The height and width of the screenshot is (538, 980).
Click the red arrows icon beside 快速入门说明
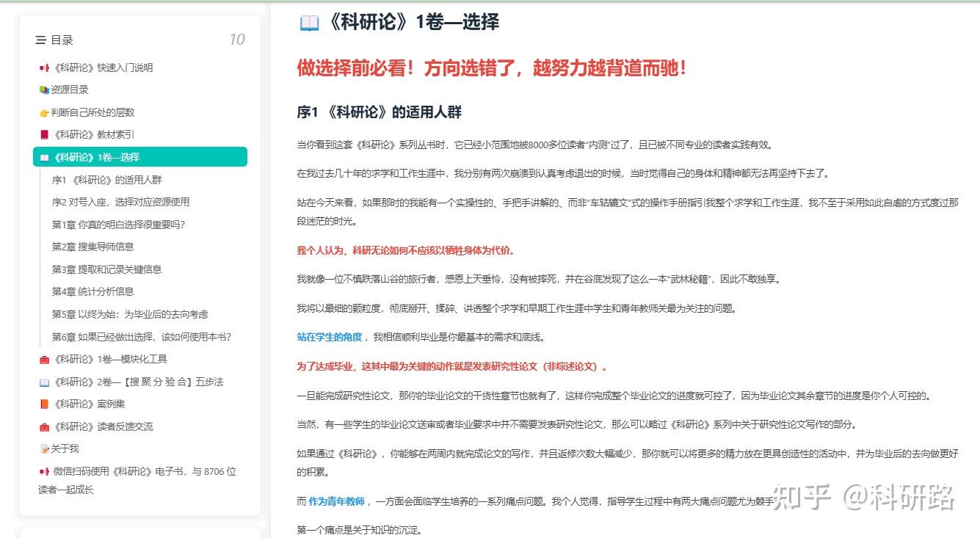[x=45, y=67]
